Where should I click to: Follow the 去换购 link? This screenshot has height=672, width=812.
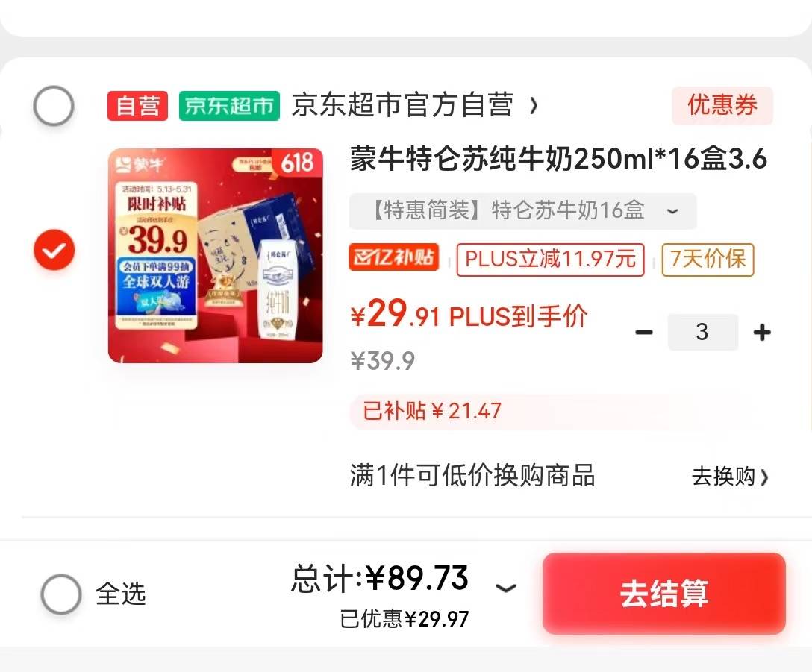[x=730, y=477]
